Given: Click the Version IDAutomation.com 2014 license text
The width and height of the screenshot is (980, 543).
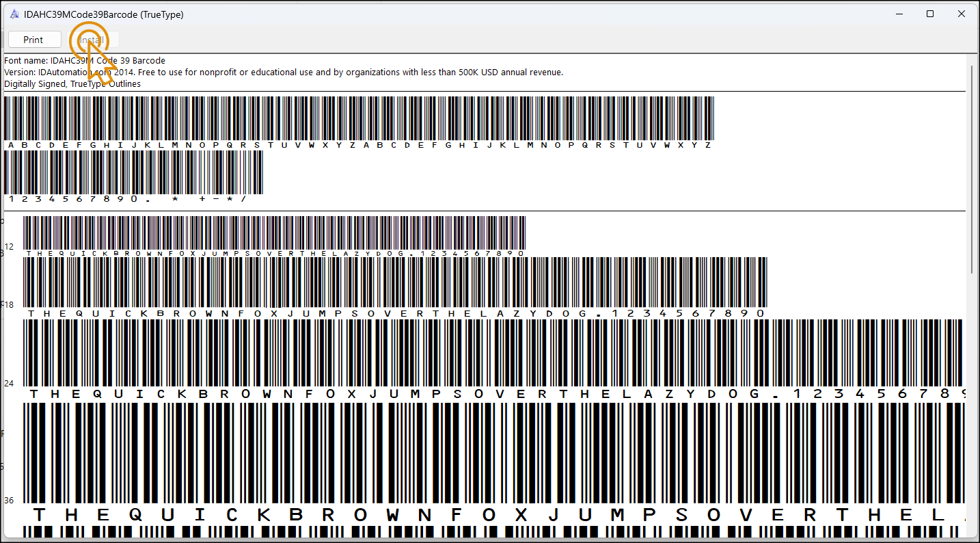Looking at the screenshot, I should point(284,72).
